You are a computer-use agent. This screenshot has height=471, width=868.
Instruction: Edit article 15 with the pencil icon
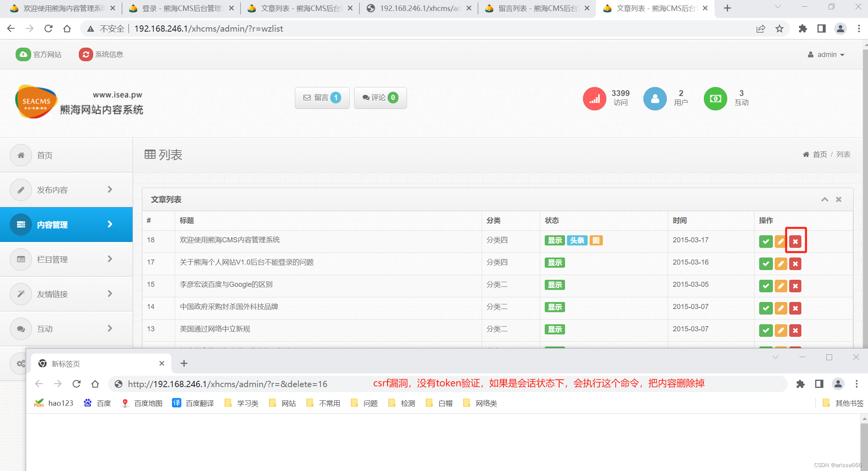[781, 286]
